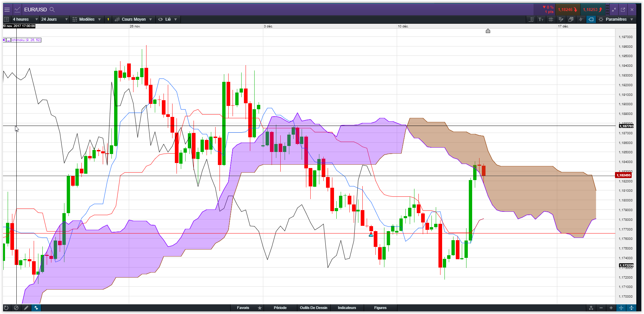Click the circle-slash clear icon at bottom
This screenshot has height=314, width=644.
click(16, 308)
